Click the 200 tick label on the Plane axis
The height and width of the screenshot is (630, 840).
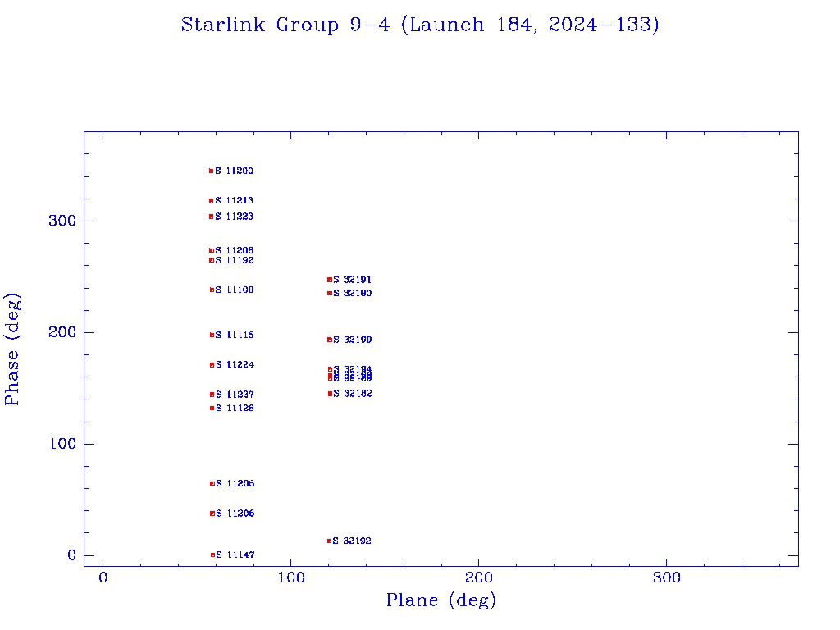[x=479, y=577]
